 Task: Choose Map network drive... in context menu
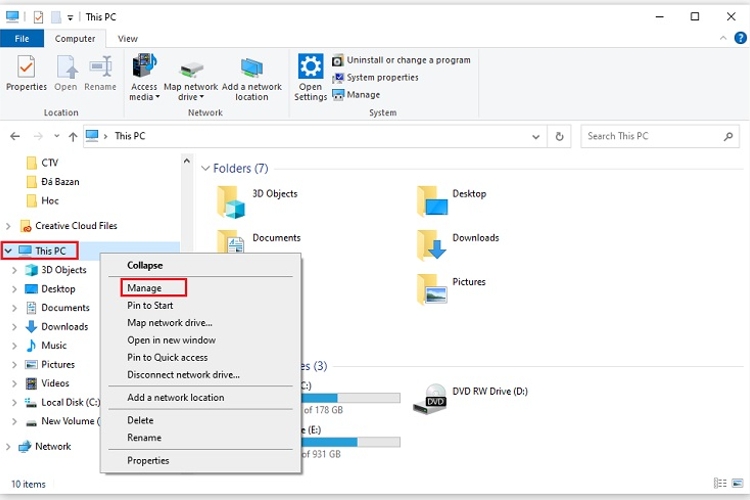coord(169,322)
